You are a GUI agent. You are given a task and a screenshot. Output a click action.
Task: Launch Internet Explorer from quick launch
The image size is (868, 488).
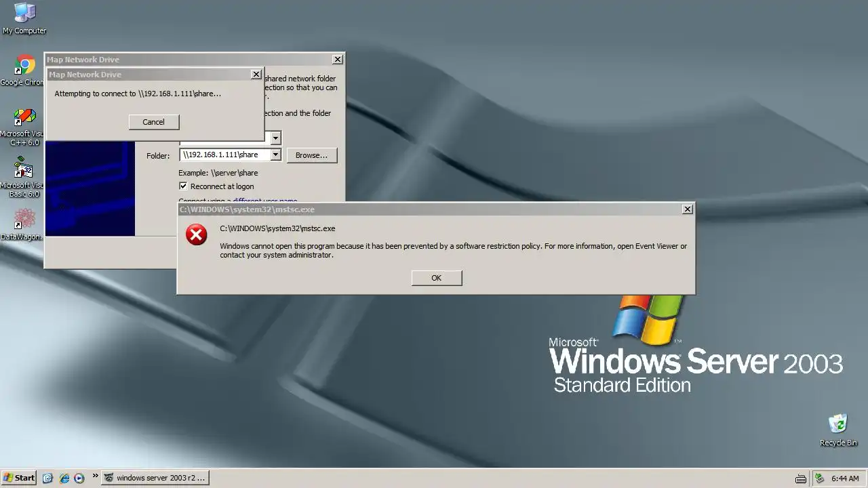64,478
